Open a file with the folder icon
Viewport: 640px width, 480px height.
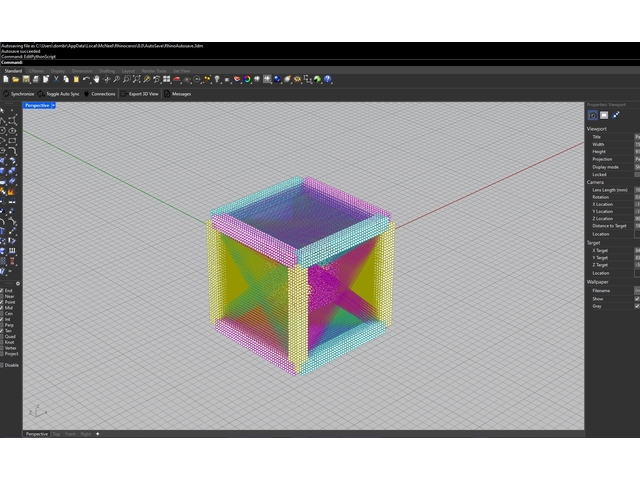click(16, 79)
